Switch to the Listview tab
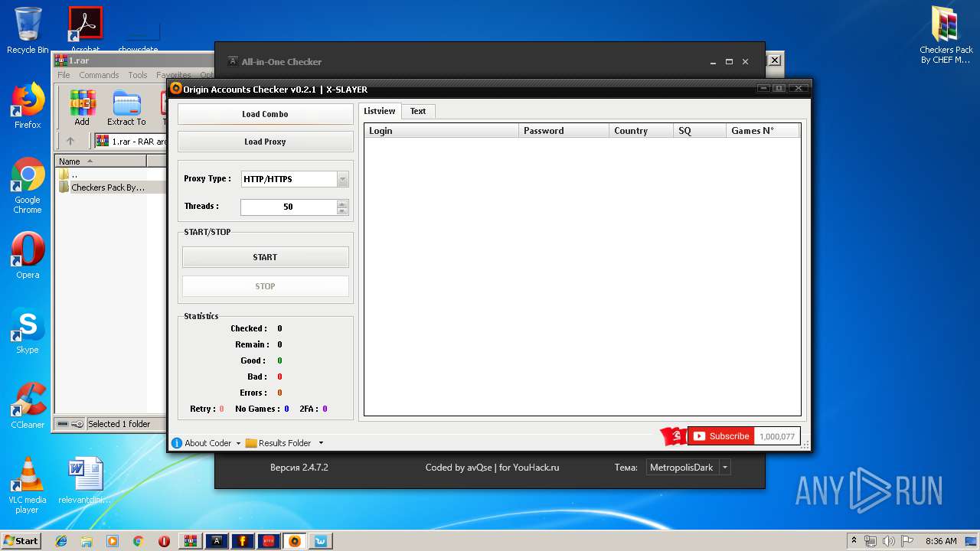The width and height of the screenshot is (980, 551). pyautogui.click(x=380, y=111)
